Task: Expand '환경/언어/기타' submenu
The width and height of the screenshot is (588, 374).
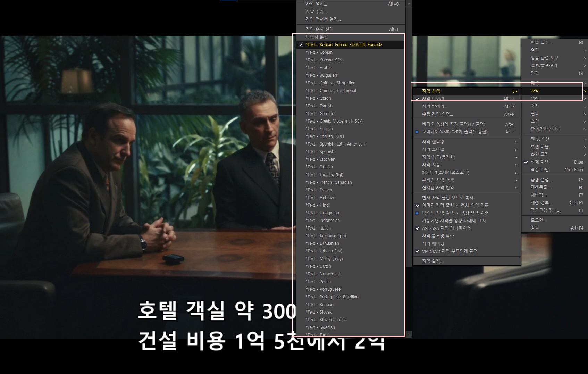Action: (554, 129)
